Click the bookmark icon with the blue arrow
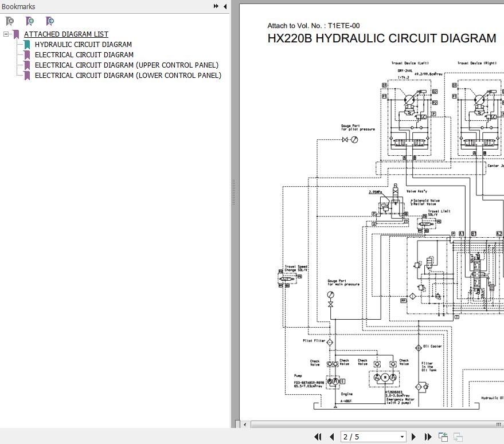This screenshot has width=504, height=444. (x=49, y=21)
